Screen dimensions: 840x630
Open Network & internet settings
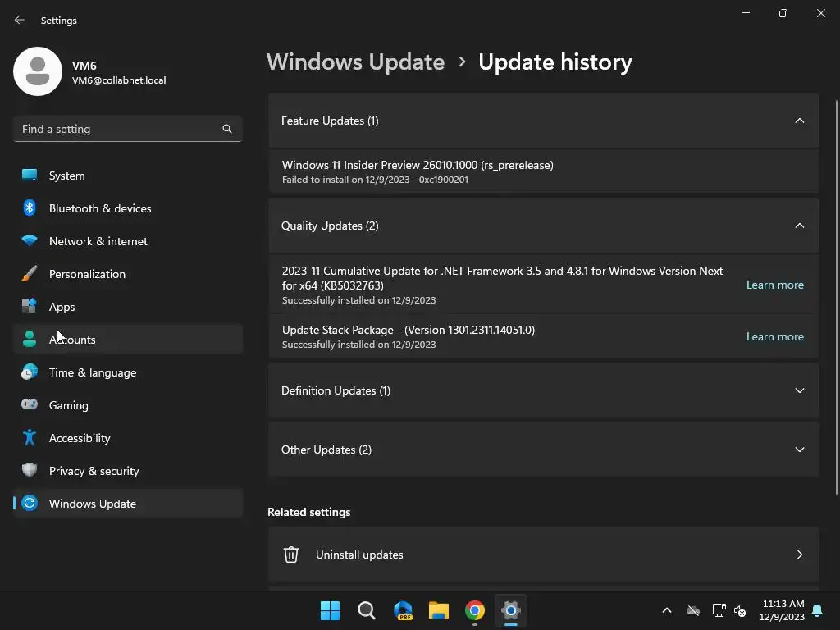[128, 240]
